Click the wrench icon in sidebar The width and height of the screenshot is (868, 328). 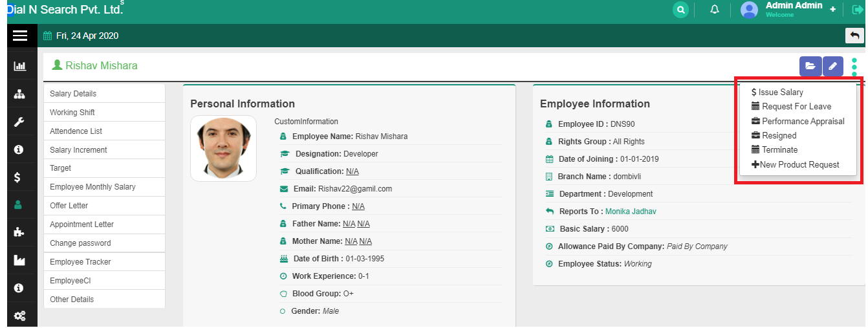tap(19, 122)
